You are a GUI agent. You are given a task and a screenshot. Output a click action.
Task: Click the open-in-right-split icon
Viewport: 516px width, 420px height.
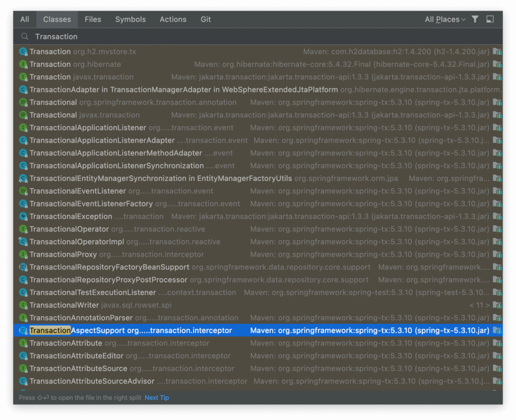tap(489, 19)
